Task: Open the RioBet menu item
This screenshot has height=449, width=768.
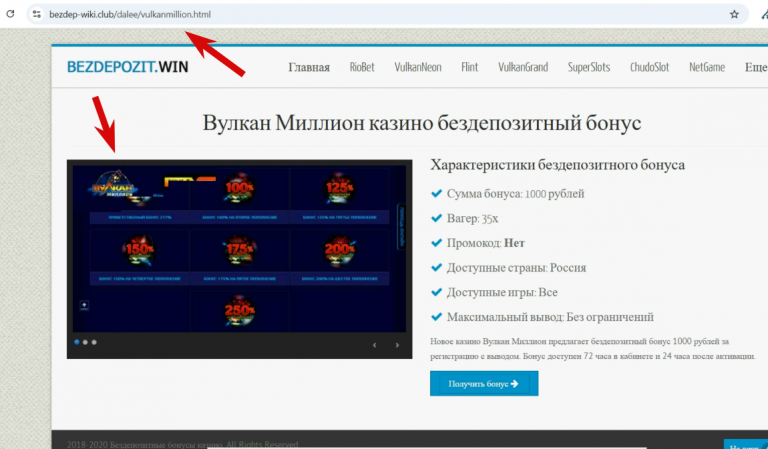Action: click(x=362, y=67)
